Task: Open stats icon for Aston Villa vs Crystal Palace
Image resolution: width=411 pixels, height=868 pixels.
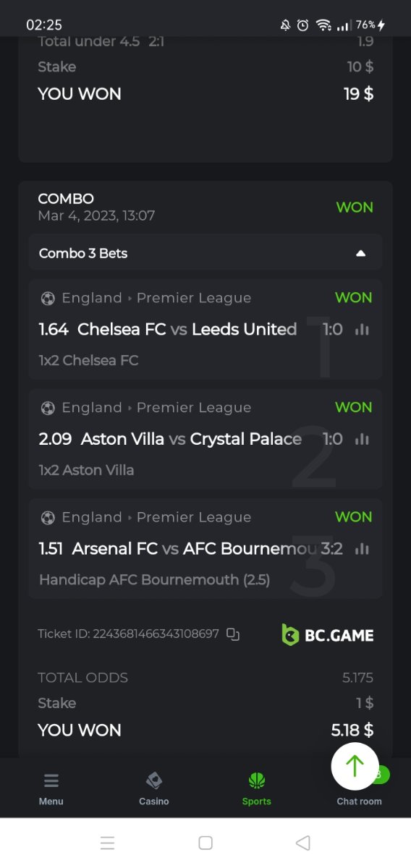Action: (363, 439)
